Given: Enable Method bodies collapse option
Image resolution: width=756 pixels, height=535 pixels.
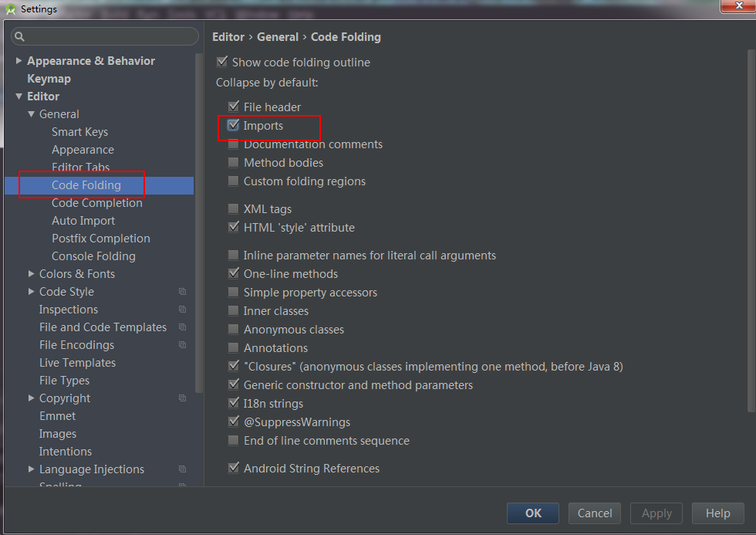Looking at the screenshot, I should tap(233, 163).
